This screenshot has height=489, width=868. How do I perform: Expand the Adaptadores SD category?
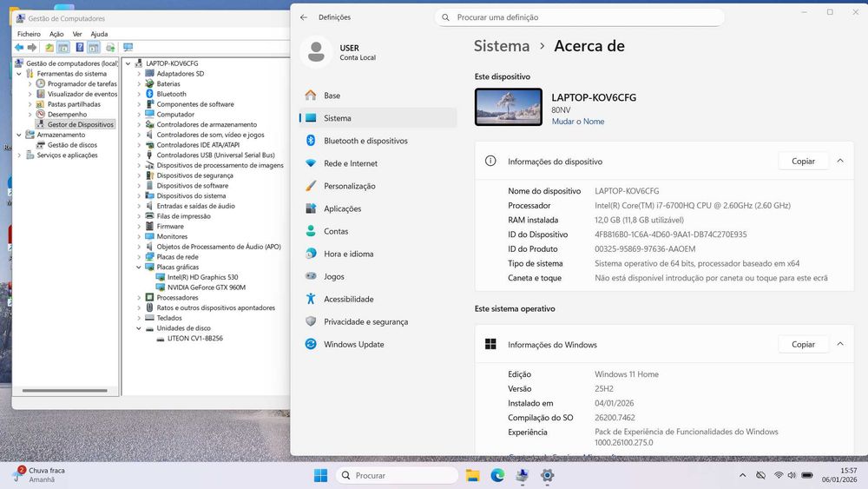click(x=139, y=74)
